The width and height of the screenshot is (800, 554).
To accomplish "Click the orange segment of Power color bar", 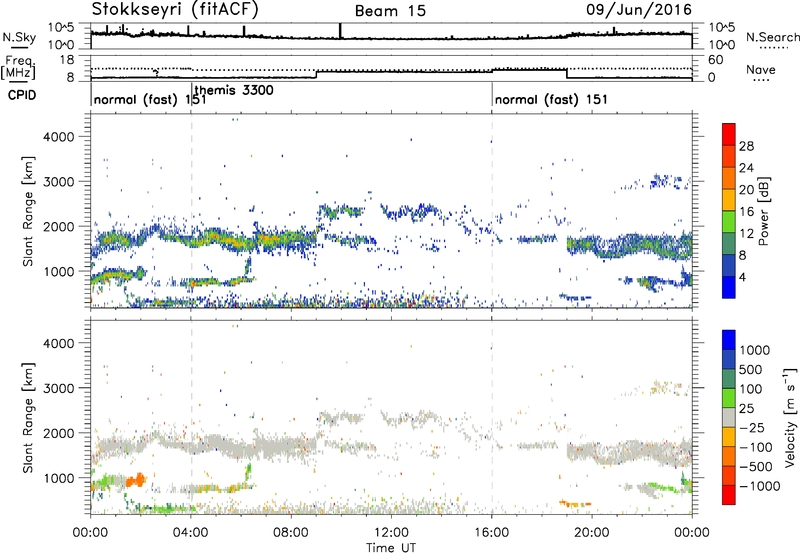I will click(x=729, y=178).
